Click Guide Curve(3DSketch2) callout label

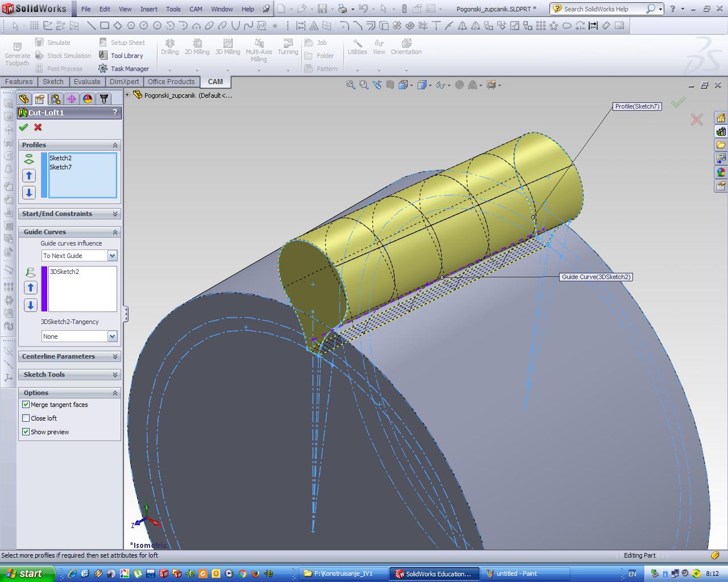click(596, 277)
